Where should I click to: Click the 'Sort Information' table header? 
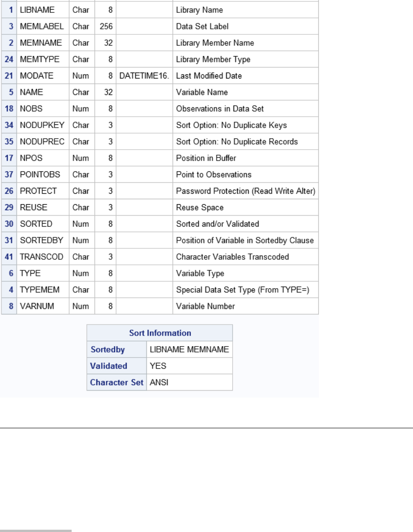160,333
